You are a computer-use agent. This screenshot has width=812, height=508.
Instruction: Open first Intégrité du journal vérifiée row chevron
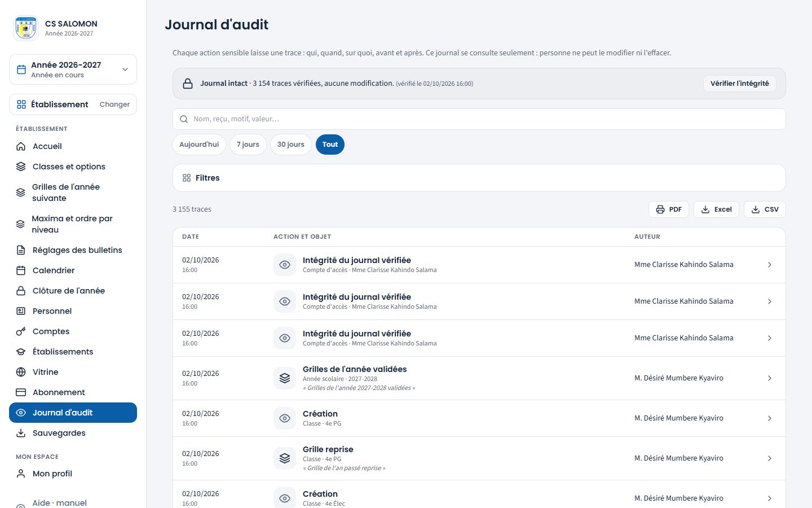pos(770,265)
